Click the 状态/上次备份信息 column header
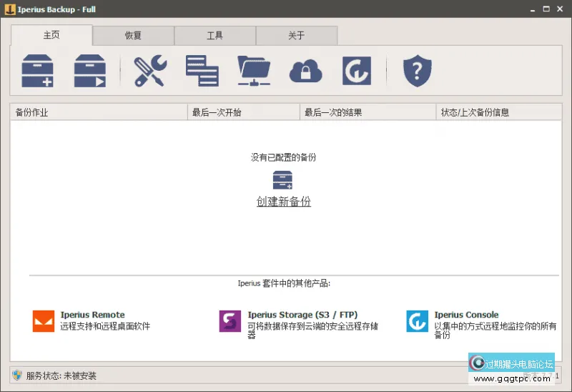The height and width of the screenshot is (392, 572). [x=499, y=112]
